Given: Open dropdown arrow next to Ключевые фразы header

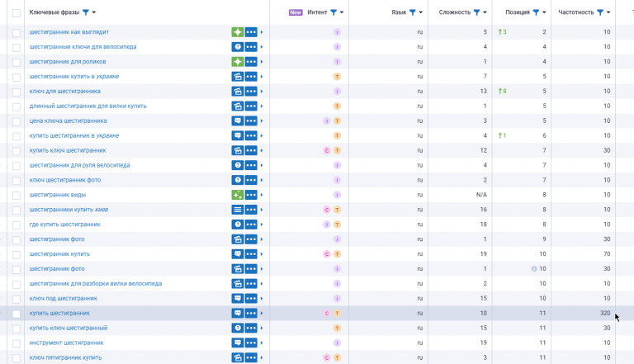Looking at the screenshot, I should 94,12.
